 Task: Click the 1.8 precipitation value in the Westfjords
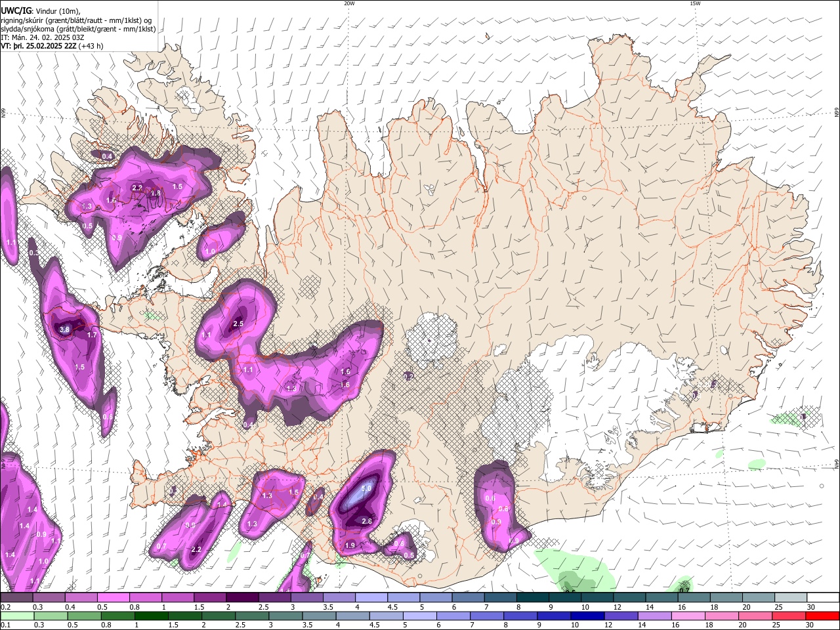click(x=156, y=194)
